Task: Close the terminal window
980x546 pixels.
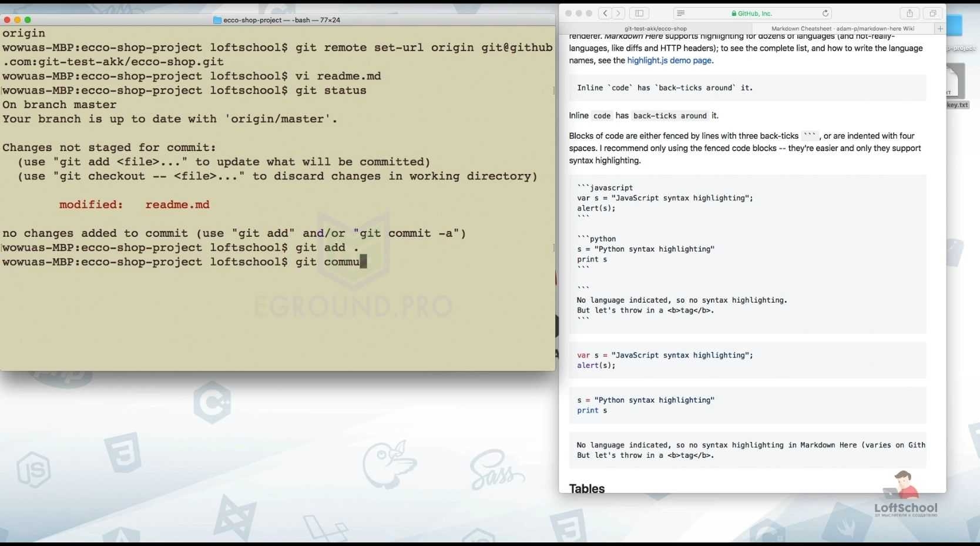Action: 7,20
